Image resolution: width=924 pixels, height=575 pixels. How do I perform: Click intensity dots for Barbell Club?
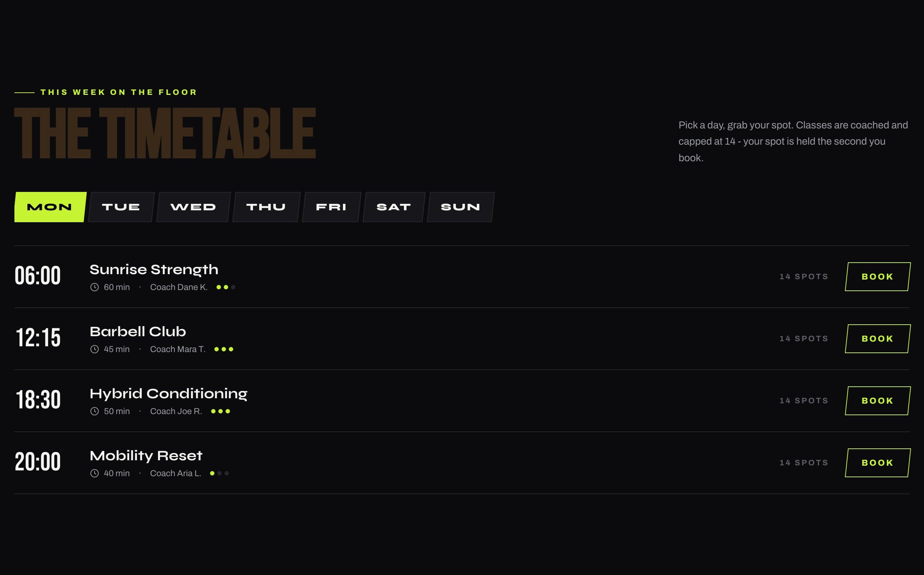(224, 349)
